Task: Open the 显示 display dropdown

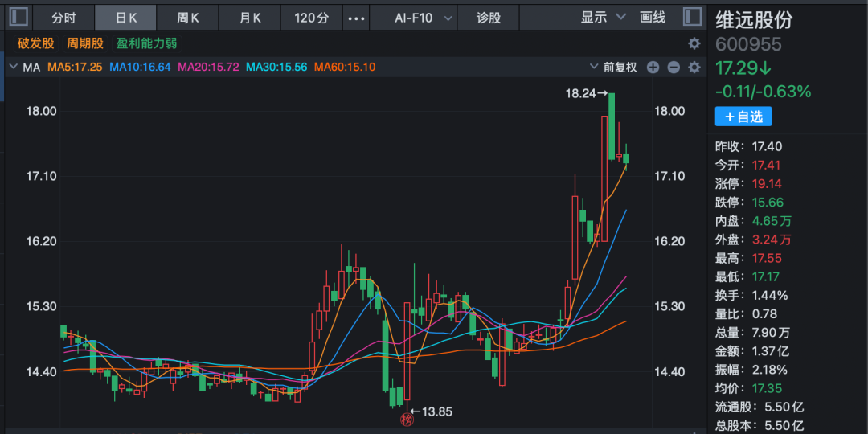Action: click(603, 17)
